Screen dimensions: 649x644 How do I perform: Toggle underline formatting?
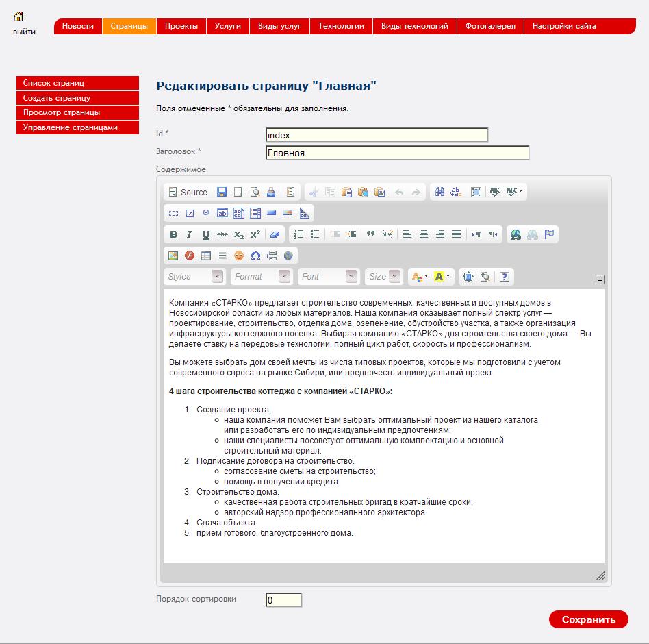coord(205,234)
